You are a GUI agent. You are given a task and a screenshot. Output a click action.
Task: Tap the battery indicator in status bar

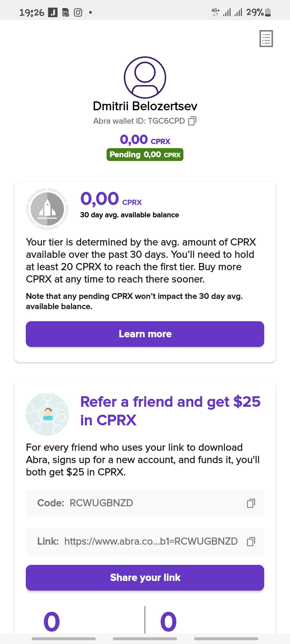[x=268, y=12]
